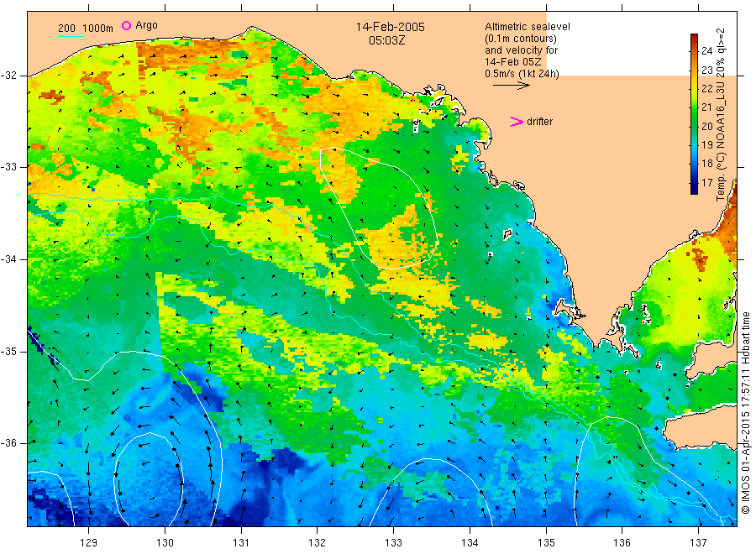Click the 'Argo' legend label

click(x=146, y=25)
